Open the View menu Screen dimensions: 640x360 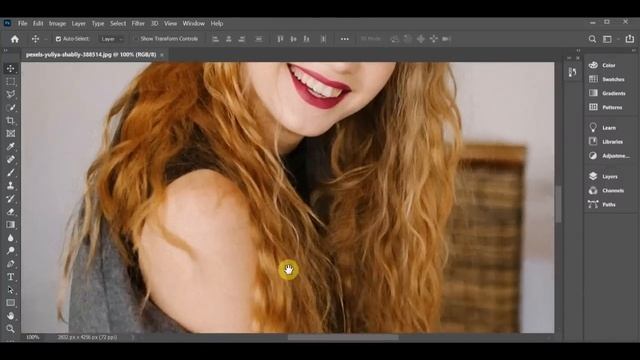coord(171,24)
